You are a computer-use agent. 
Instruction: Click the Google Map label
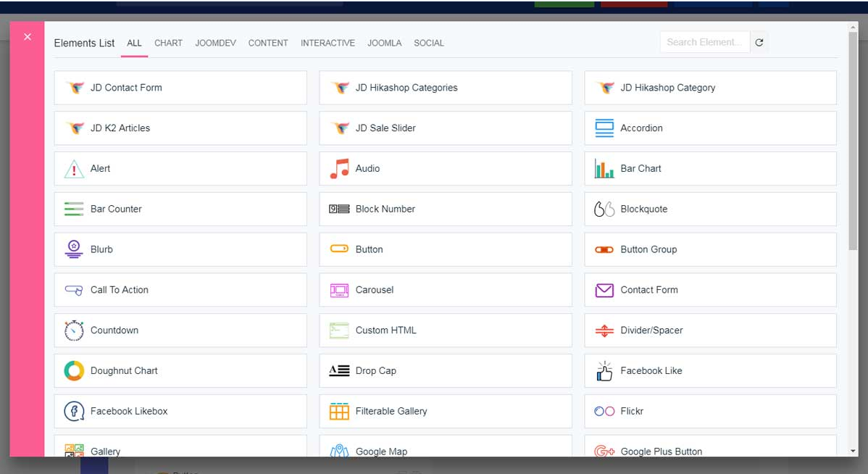coord(381,452)
